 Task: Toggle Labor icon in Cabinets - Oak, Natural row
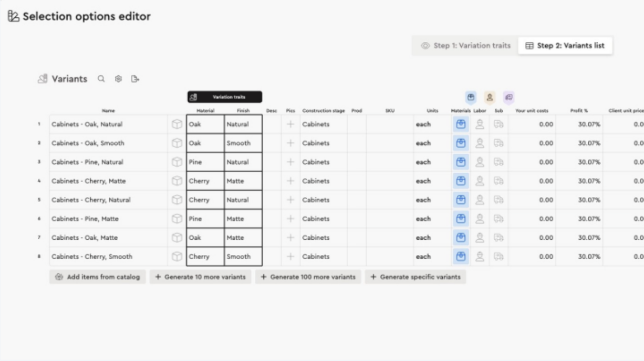pyautogui.click(x=480, y=124)
